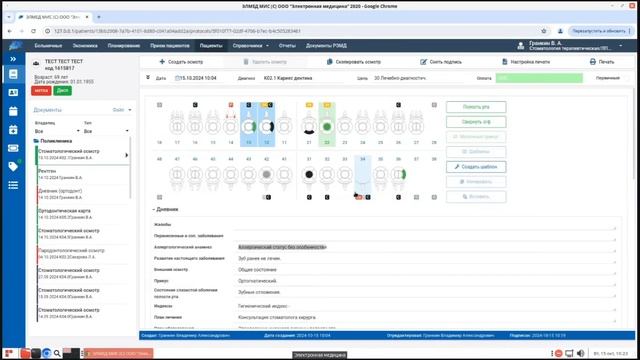
Task: Collapse the exam header with double chevron
Action: [148, 78]
